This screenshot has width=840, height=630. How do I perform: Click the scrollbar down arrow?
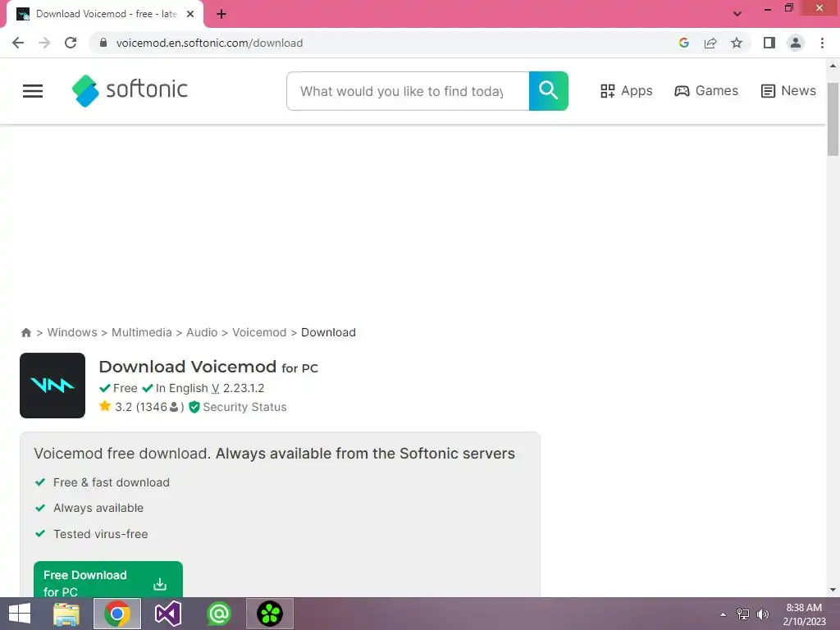tap(833, 590)
